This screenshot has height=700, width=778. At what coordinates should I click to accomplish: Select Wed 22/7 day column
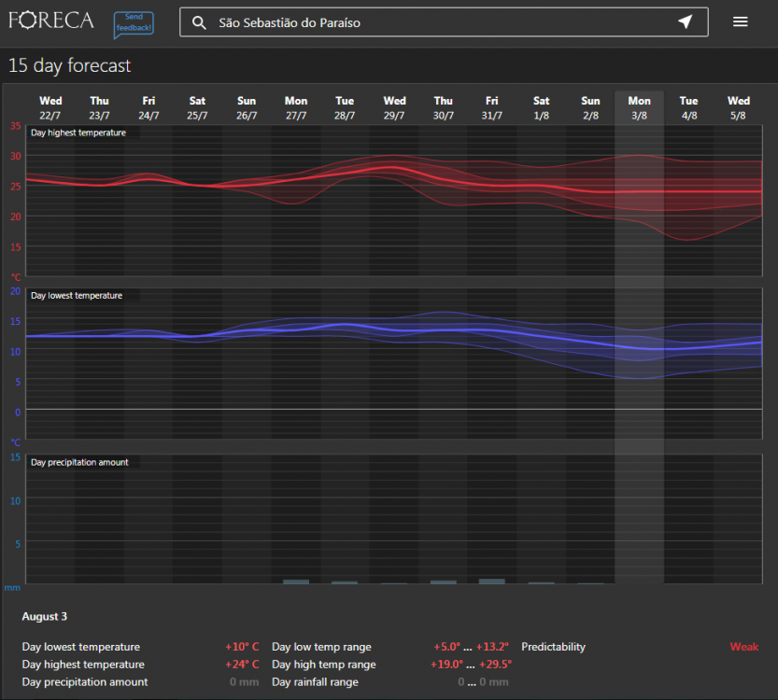click(x=50, y=107)
